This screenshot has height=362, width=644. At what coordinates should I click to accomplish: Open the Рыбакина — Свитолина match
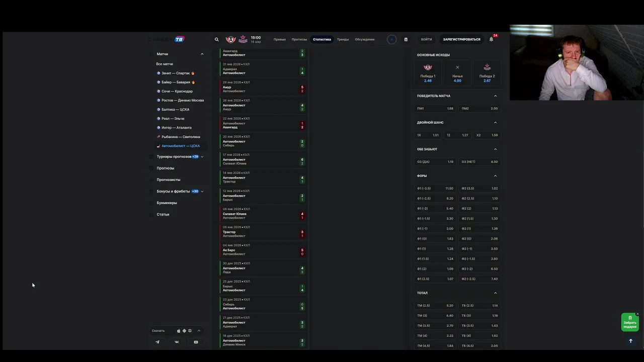[179, 136]
